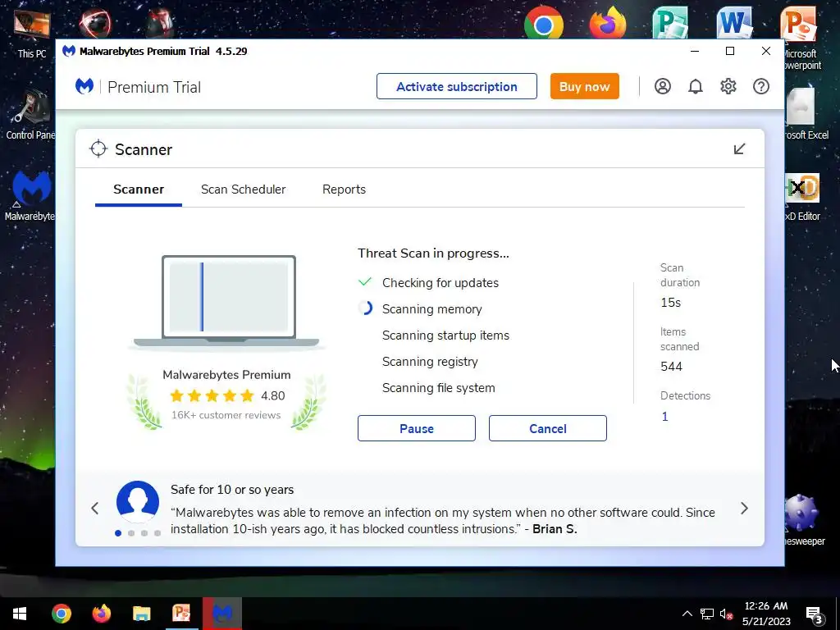The width and height of the screenshot is (840, 630).
Task: Open HxD Editor desktop shortcut
Action: click(x=802, y=197)
